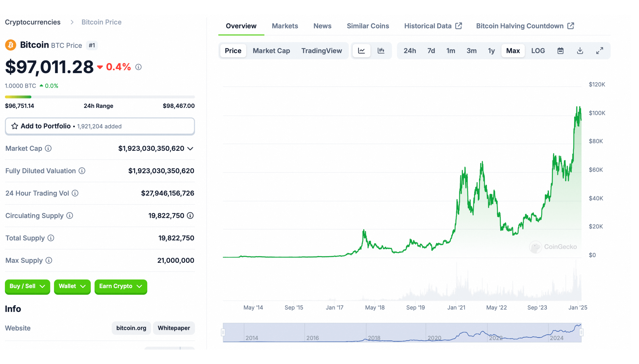The height and width of the screenshot is (364, 639).
Task: Open the Earn Crypto dropdown
Action: click(121, 286)
